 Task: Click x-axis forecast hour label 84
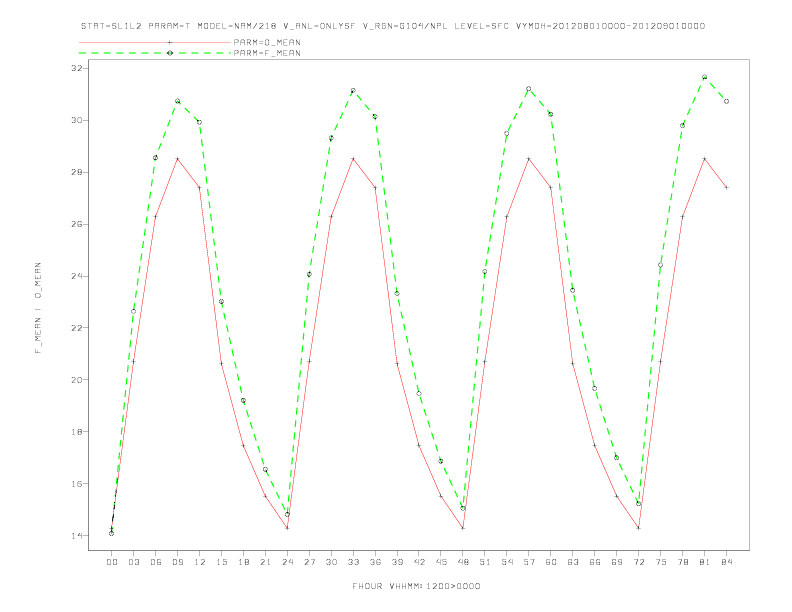(726, 562)
